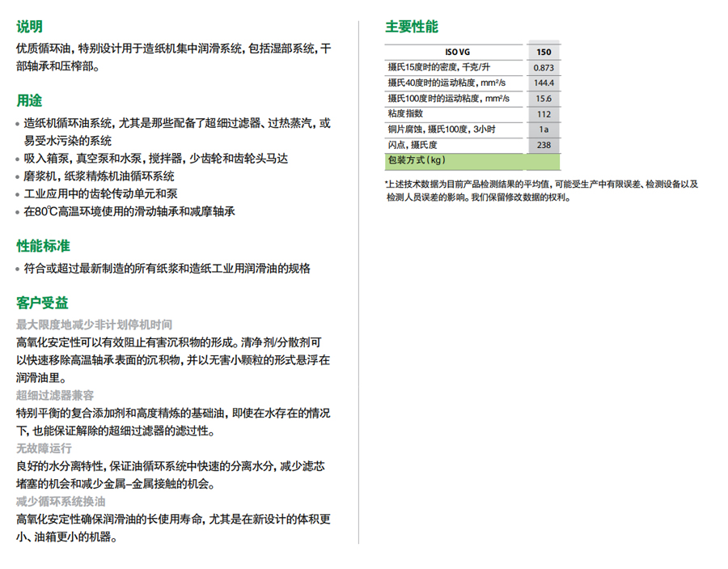The height and width of the screenshot is (569, 728).
Task: Click the heading 主要性能
Action: pyautogui.click(x=412, y=27)
